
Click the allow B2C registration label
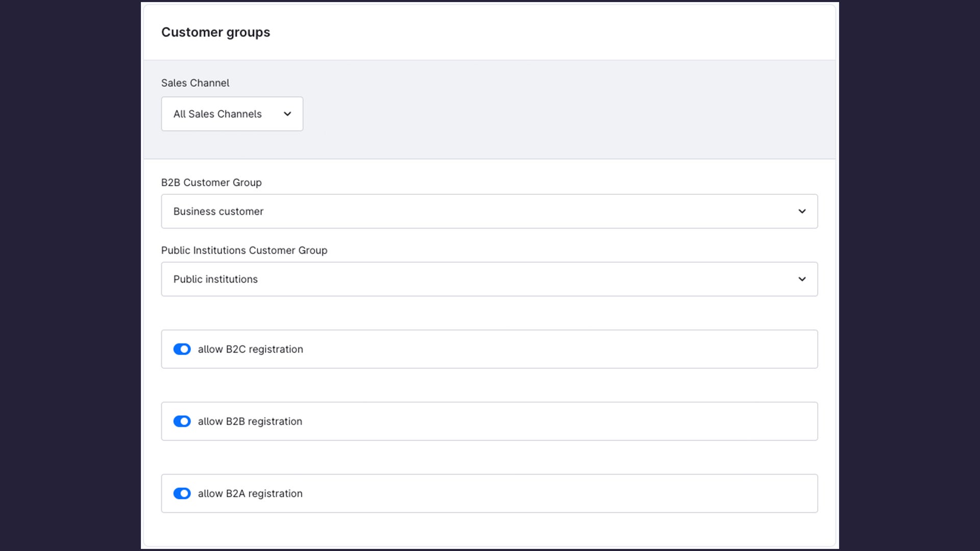250,349
